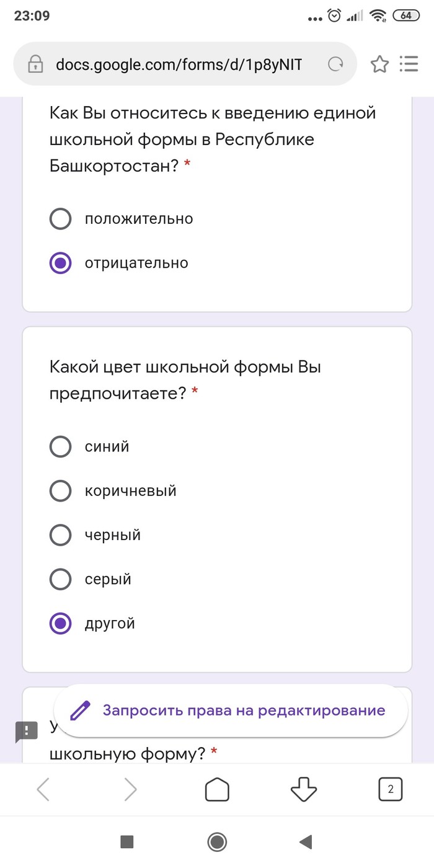
Task: Reload the page with the refresh icon
Action: click(x=335, y=64)
